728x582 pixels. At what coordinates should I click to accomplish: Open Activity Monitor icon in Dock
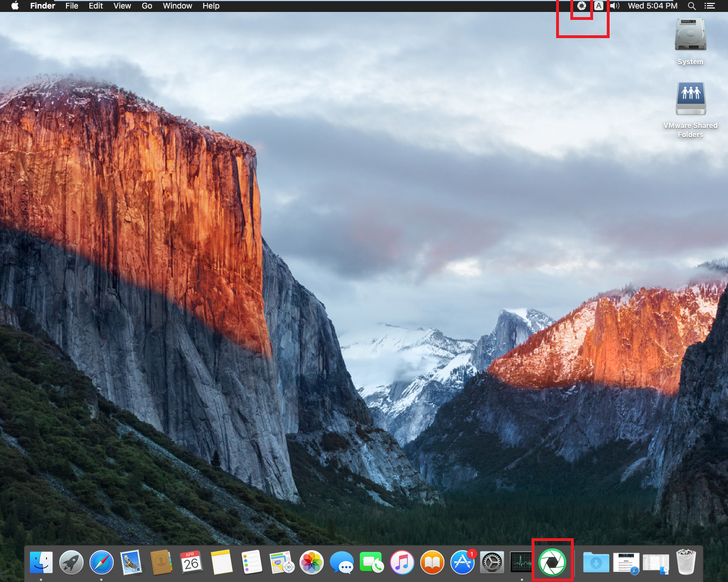point(522,563)
